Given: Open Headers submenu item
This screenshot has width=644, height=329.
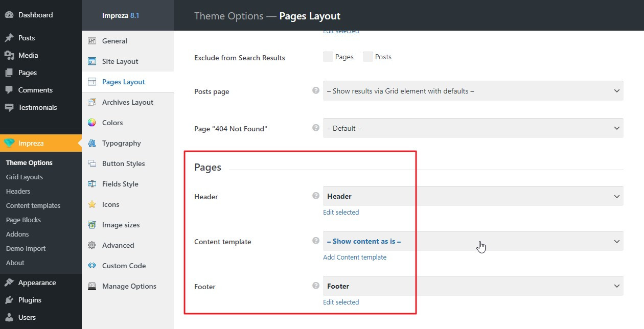Looking at the screenshot, I should point(18,191).
